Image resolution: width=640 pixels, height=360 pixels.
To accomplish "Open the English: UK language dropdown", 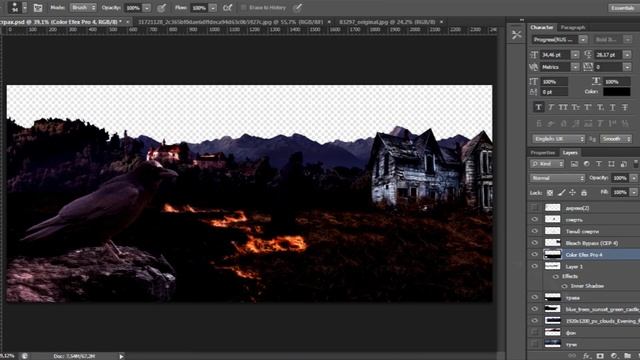I will click(x=559, y=139).
